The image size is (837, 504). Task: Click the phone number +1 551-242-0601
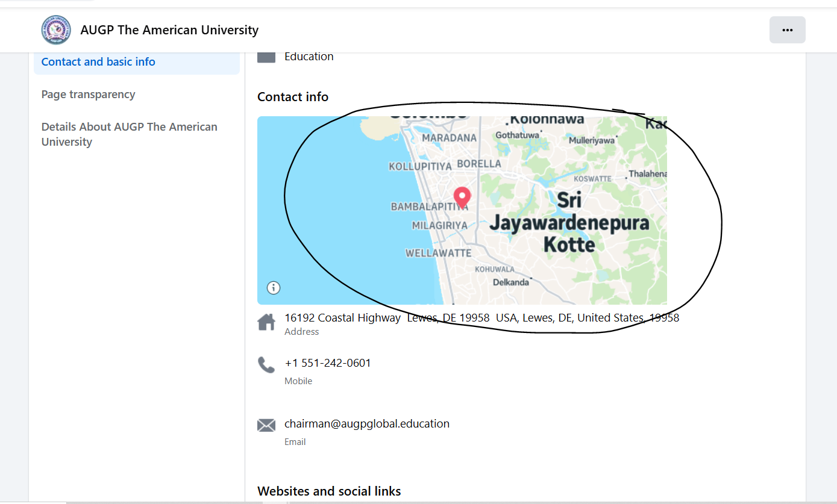point(328,363)
